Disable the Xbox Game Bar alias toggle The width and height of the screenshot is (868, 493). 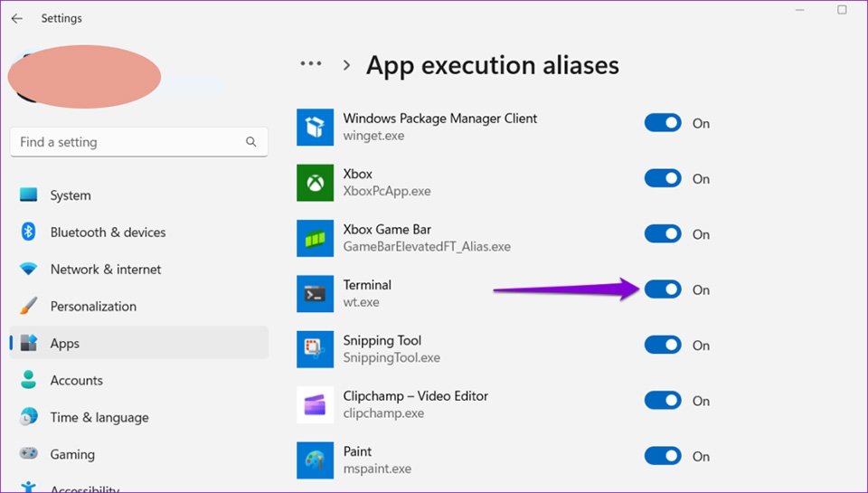point(663,233)
